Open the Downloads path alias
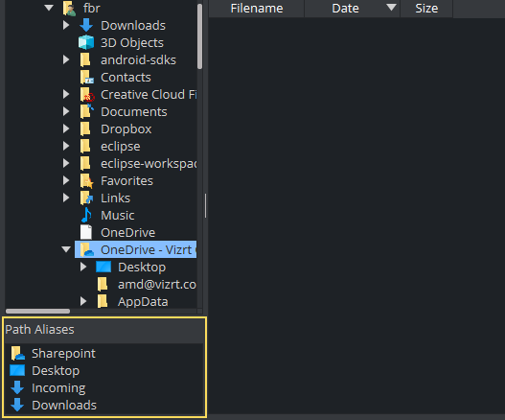 64,406
